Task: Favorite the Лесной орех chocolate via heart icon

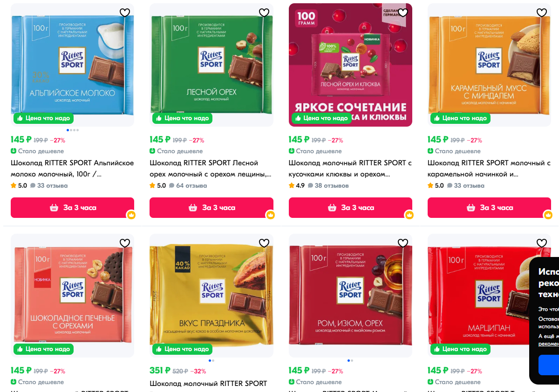Action: coord(264,13)
